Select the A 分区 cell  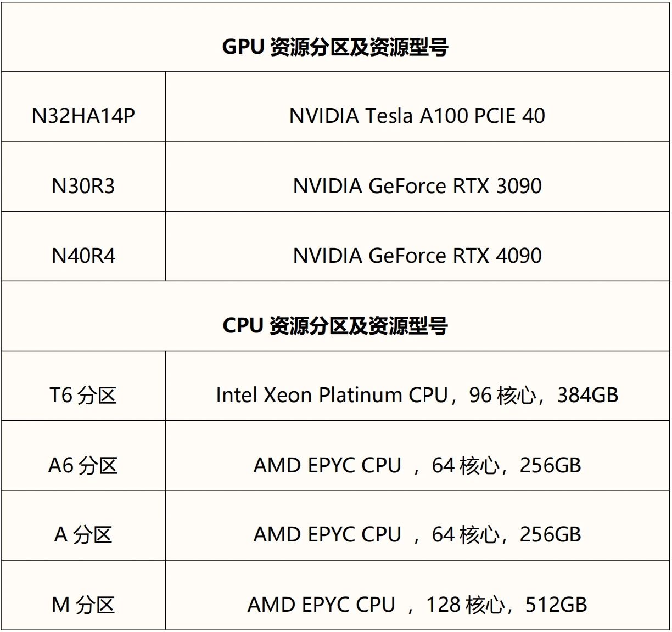pos(83,534)
